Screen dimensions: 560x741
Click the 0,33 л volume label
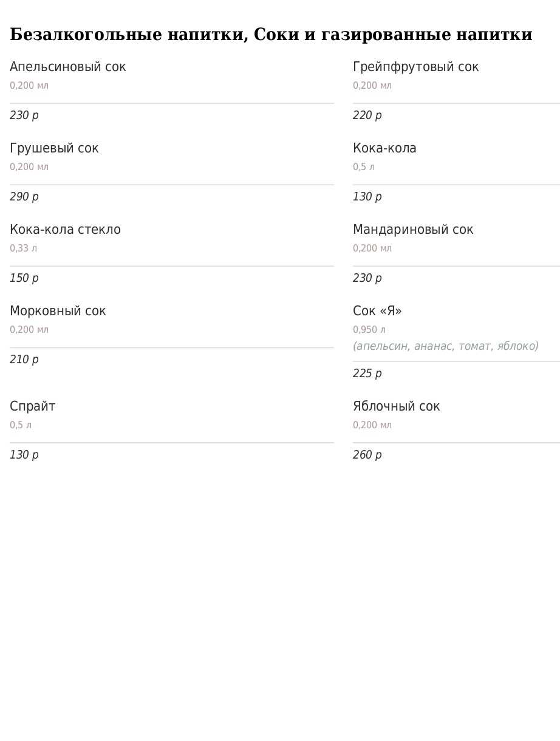(x=23, y=248)
